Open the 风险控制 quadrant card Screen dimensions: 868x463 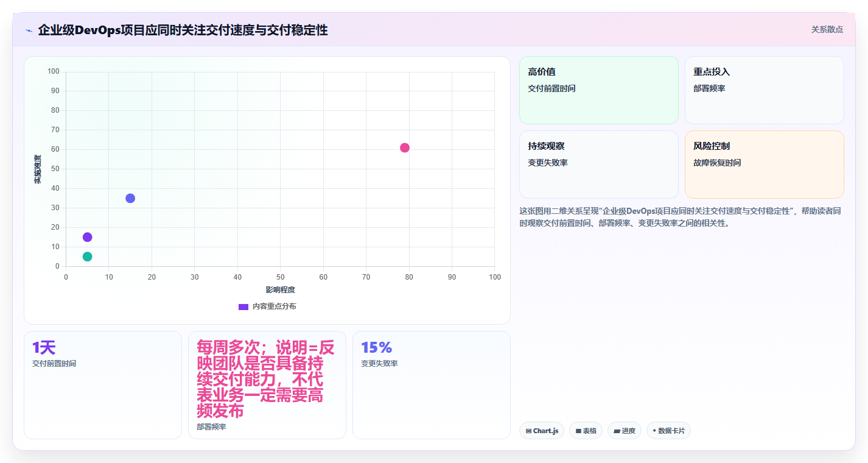click(764, 164)
